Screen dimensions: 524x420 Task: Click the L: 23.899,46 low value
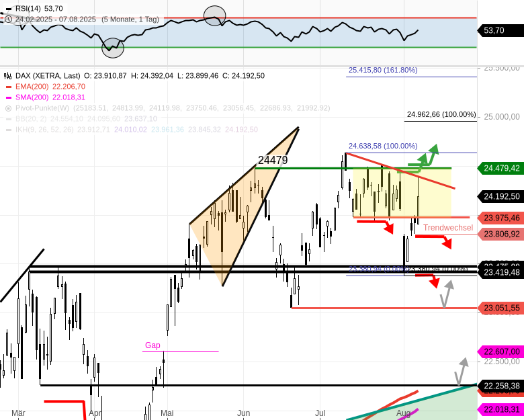pos(198,76)
